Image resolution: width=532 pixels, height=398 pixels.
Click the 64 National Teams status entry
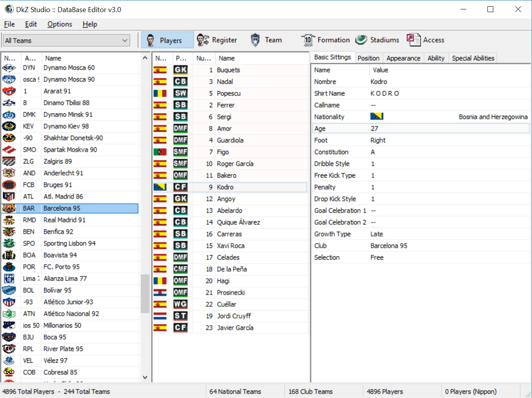point(235,391)
